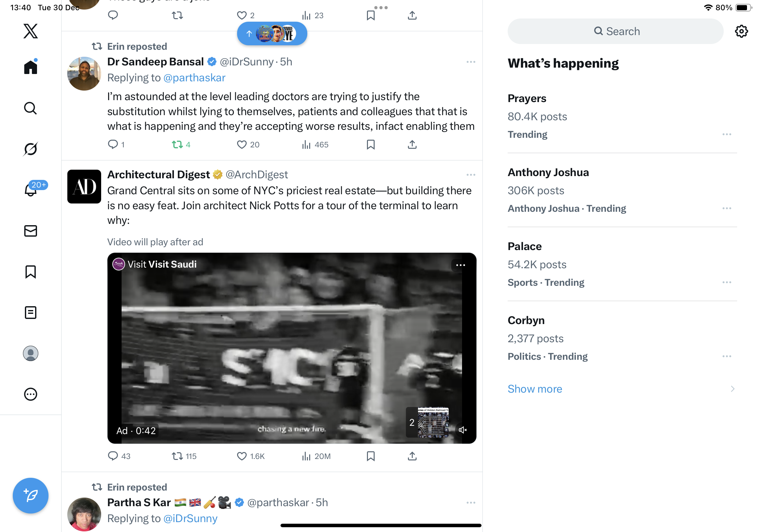This screenshot has height=532, width=762.
Task: Click the compose post button
Action: [x=31, y=496]
